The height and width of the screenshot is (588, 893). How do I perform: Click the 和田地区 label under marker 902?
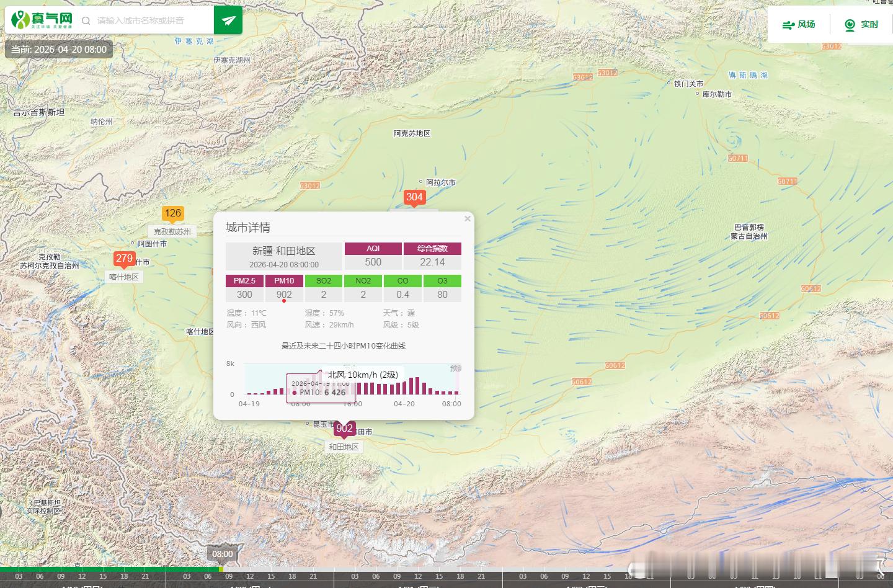[x=344, y=447]
